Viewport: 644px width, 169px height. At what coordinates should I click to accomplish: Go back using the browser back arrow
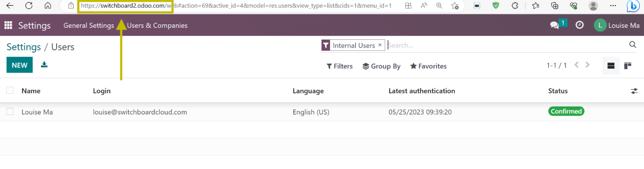10,6
